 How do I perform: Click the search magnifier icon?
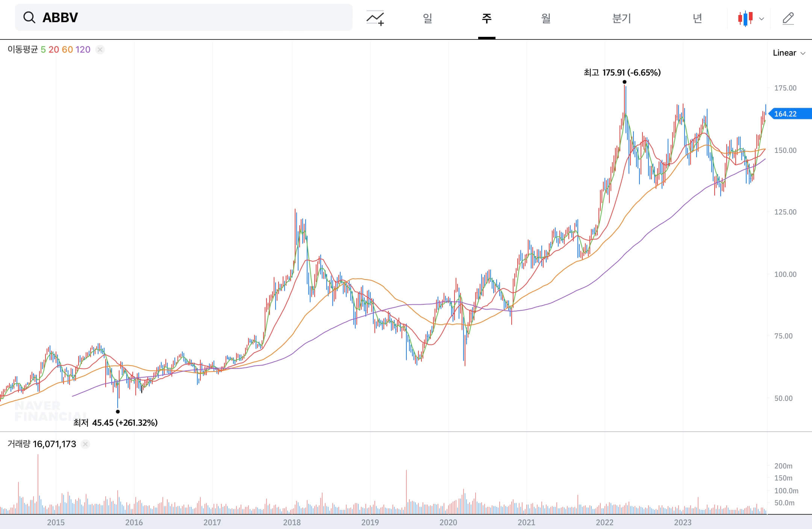(29, 17)
